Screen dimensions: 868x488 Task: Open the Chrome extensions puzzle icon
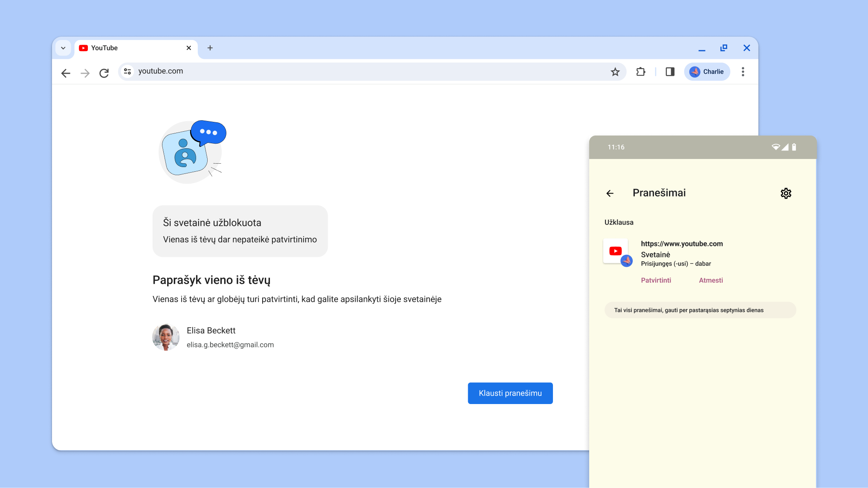tap(640, 72)
